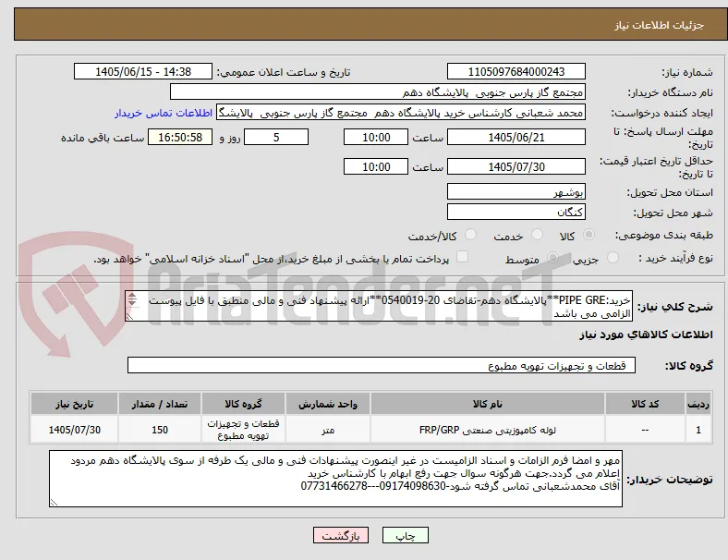Click the row number 1 cell

coord(698,430)
